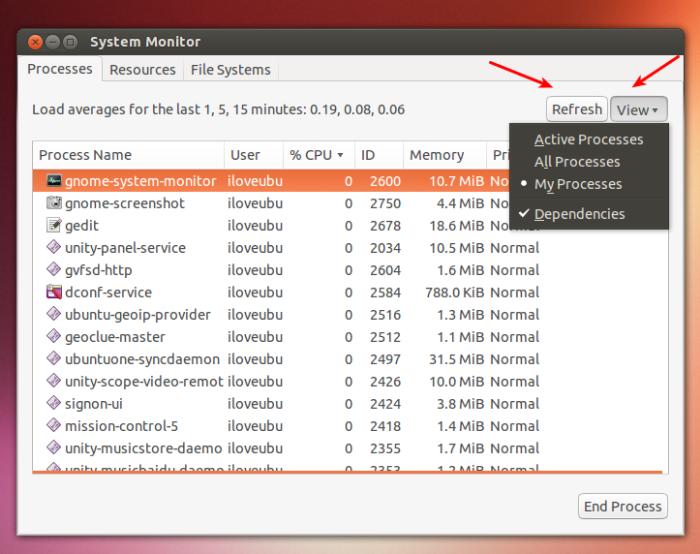Click the gnome-screenshot process icon
700x554 pixels.
(54, 203)
